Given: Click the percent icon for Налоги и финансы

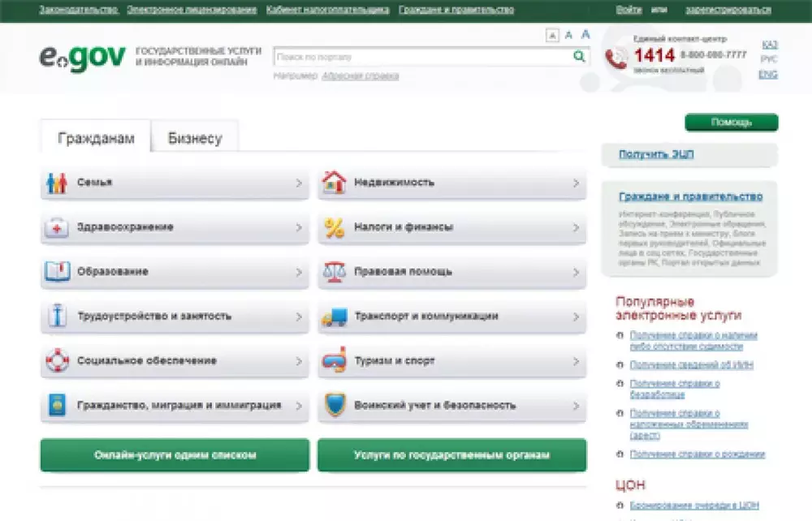Looking at the screenshot, I should pos(334,228).
